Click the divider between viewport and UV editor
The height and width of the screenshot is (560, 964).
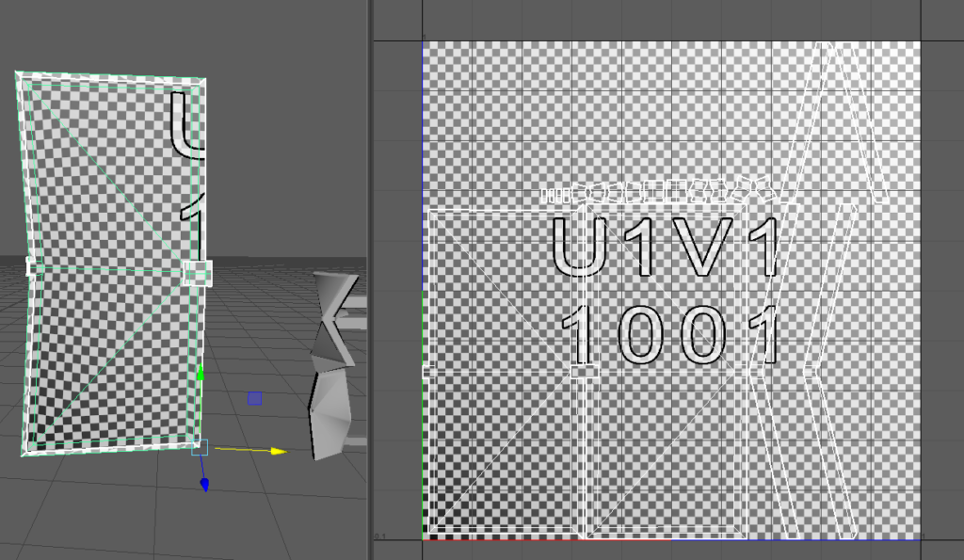[370, 282]
